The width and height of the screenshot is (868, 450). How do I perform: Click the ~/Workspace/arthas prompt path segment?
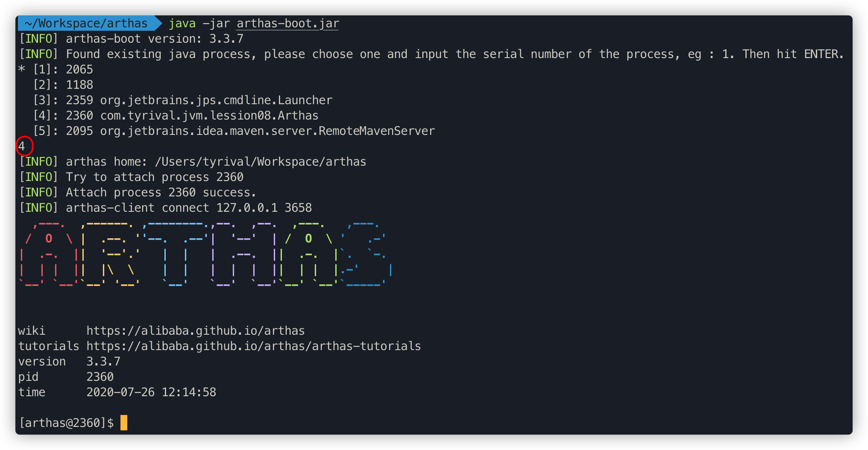point(87,23)
